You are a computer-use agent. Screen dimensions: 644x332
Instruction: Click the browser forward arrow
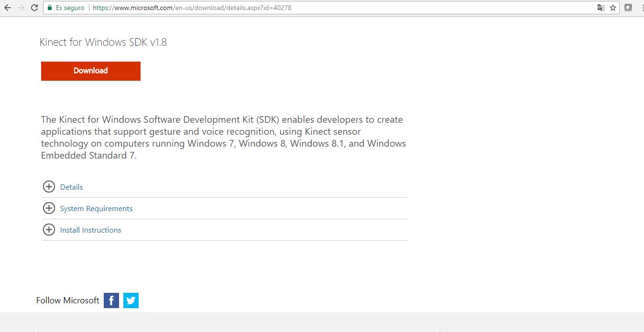(21, 8)
